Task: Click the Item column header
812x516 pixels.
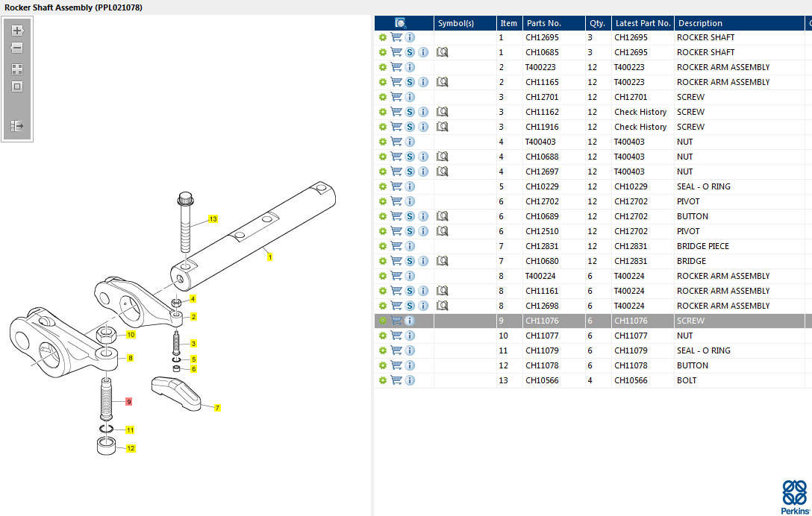Action: pyautogui.click(x=508, y=23)
